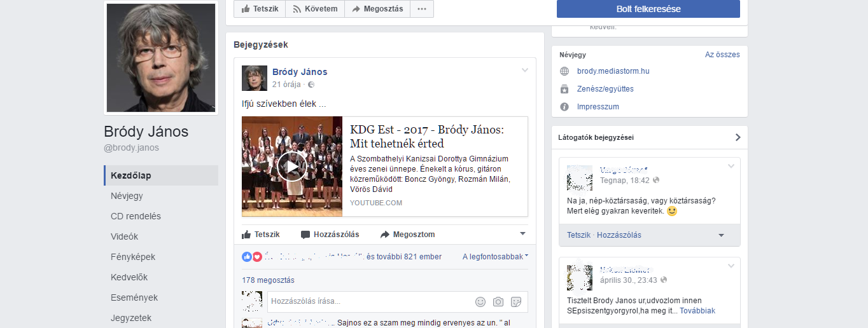868x328 pixels.
Task: Open the post options chevron menu
Action: (x=525, y=70)
